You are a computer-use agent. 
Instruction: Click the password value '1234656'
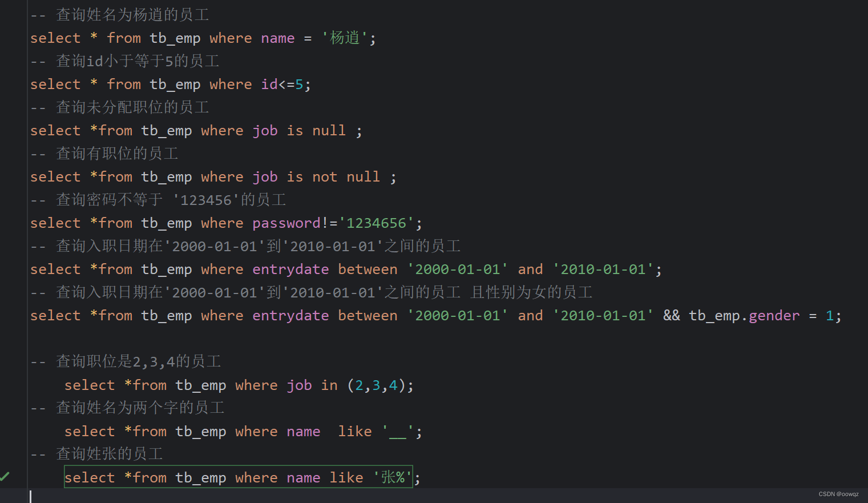click(377, 223)
